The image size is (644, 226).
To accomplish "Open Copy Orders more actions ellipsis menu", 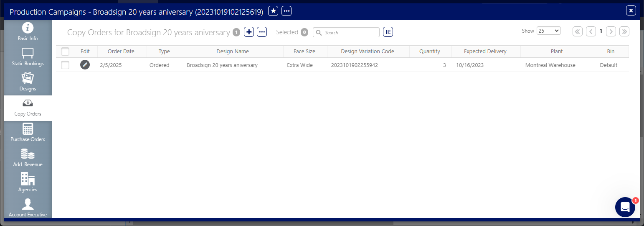I will click(262, 32).
